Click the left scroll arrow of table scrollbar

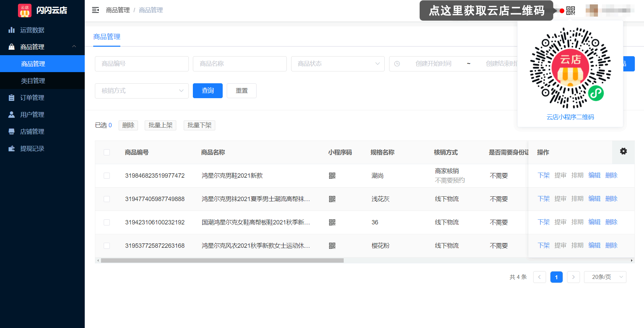98,261
